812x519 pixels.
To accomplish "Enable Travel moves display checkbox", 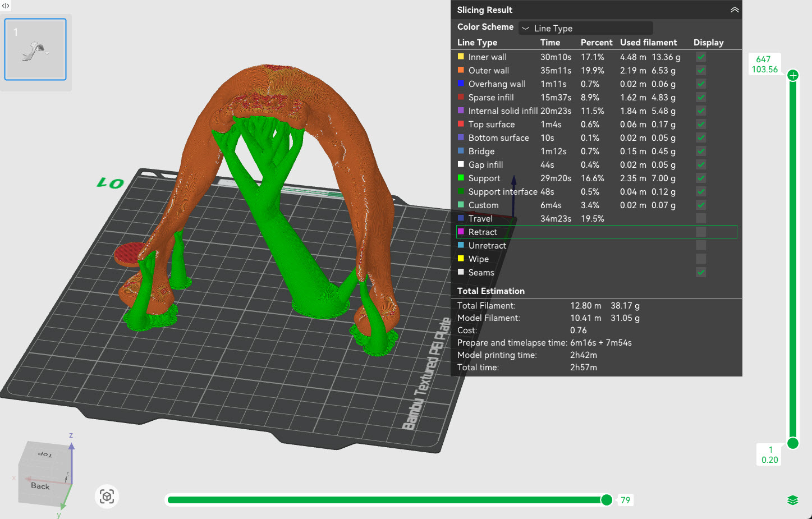I will pyautogui.click(x=701, y=218).
